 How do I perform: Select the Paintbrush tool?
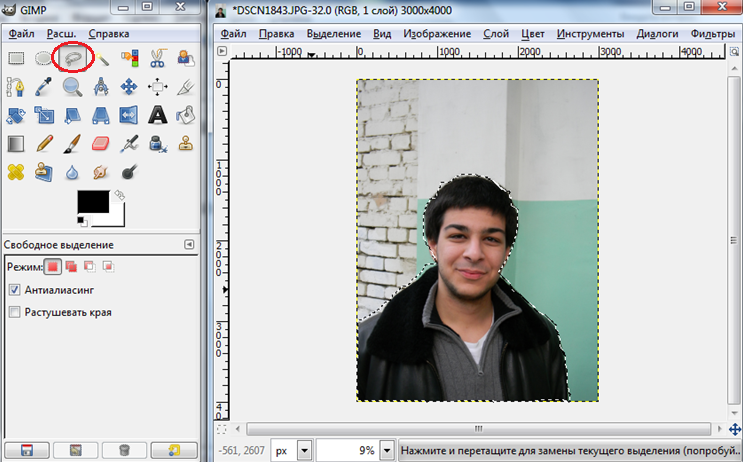[72, 144]
